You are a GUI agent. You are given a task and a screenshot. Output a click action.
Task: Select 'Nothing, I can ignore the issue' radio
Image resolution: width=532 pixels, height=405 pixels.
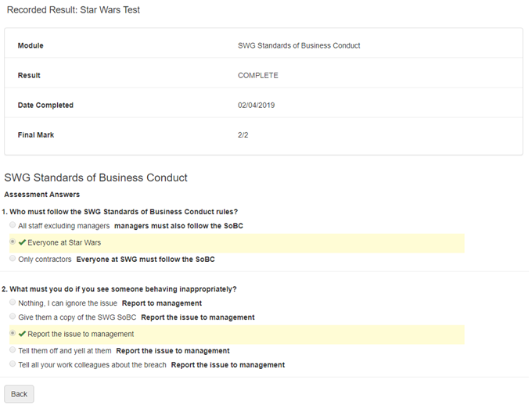13,303
